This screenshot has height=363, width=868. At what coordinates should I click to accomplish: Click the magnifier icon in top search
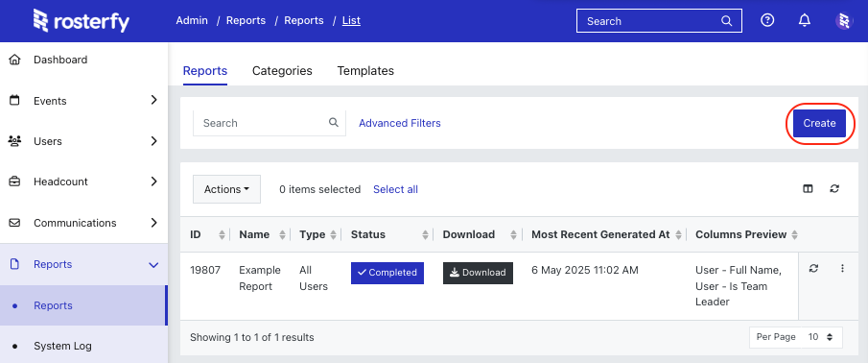click(x=726, y=21)
